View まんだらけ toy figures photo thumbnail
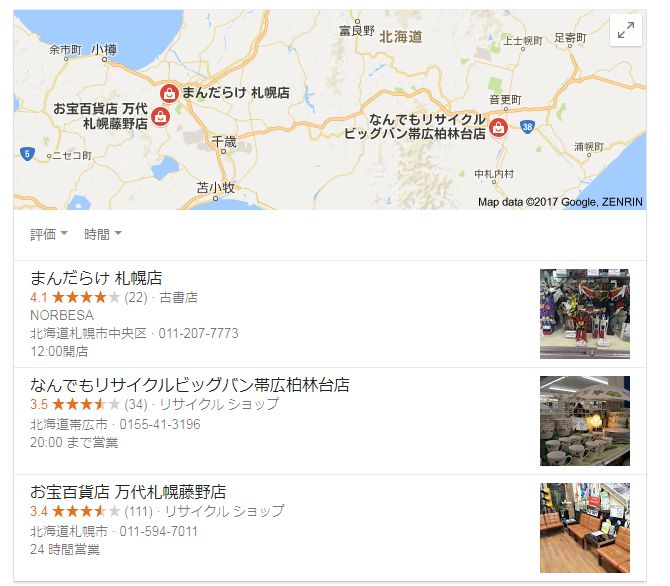 click(x=585, y=314)
